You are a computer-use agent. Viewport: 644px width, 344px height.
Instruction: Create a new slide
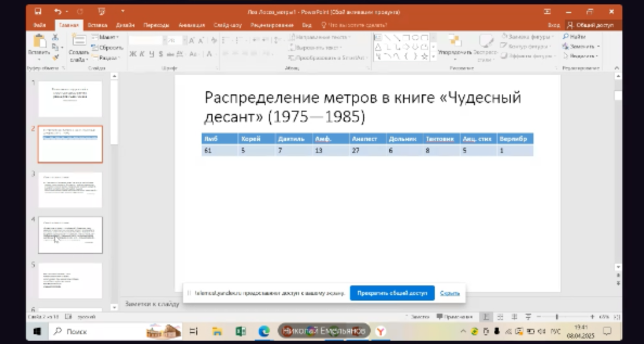pos(79,48)
